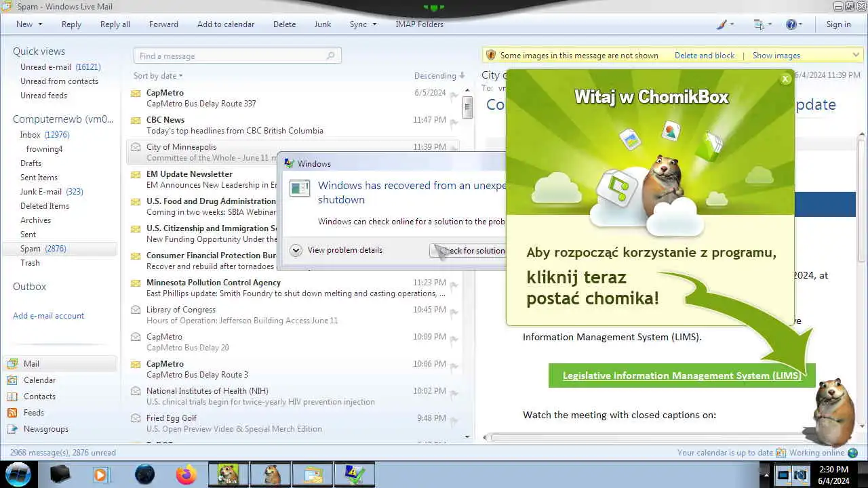Image resolution: width=868 pixels, height=488 pixels.
Task: Open the media player taskbar icon
Action: click(x=100, y=474)
